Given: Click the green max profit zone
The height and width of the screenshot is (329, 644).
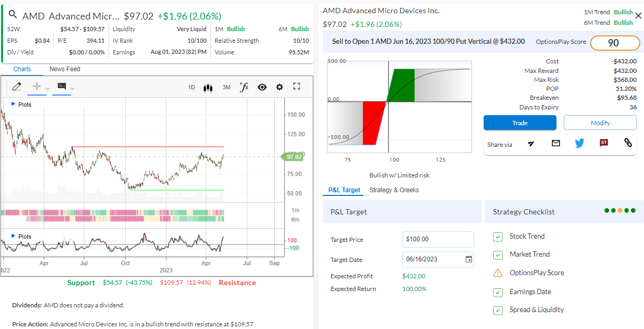Looking at the screenshot, I should [x=402, y=85].
